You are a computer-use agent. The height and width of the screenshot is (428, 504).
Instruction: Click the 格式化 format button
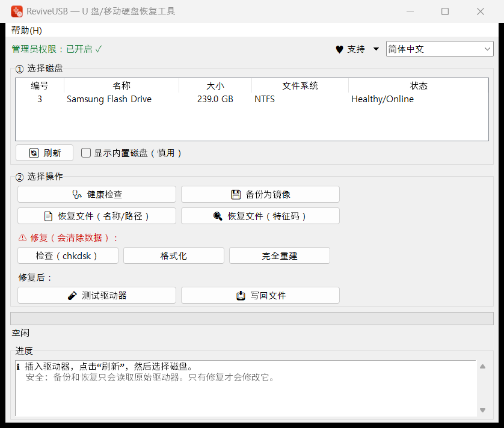click(174, 255)
